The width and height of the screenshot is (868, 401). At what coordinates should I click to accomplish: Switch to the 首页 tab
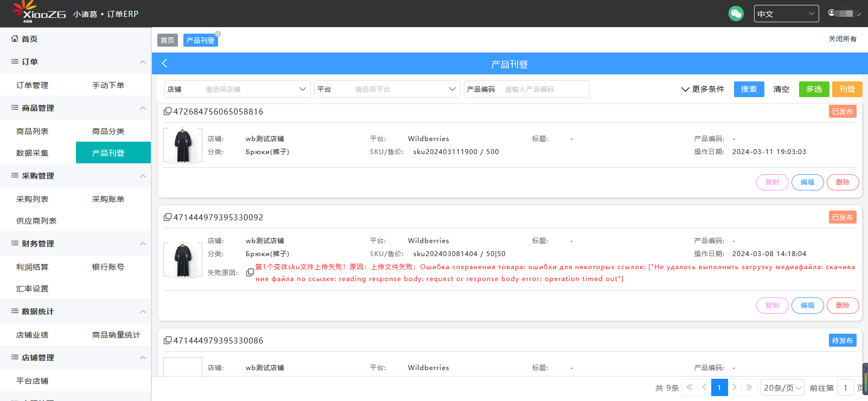click(167, 40)
